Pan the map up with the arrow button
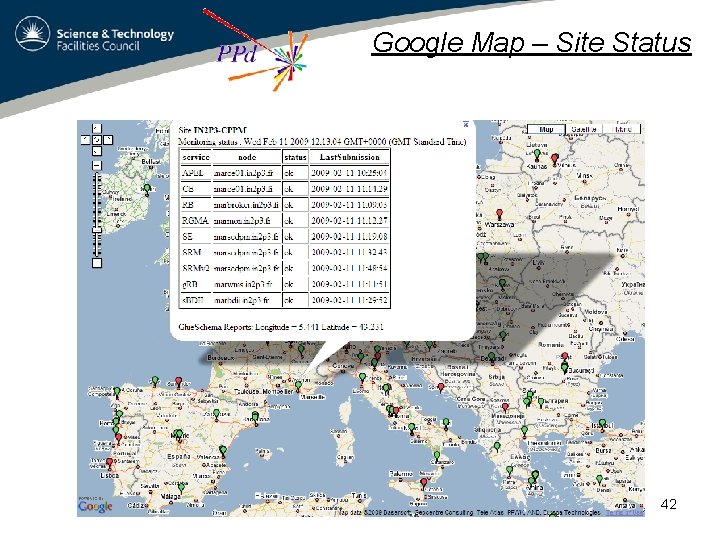This screenshot has width=720, height=540. [x=96, y=128]
